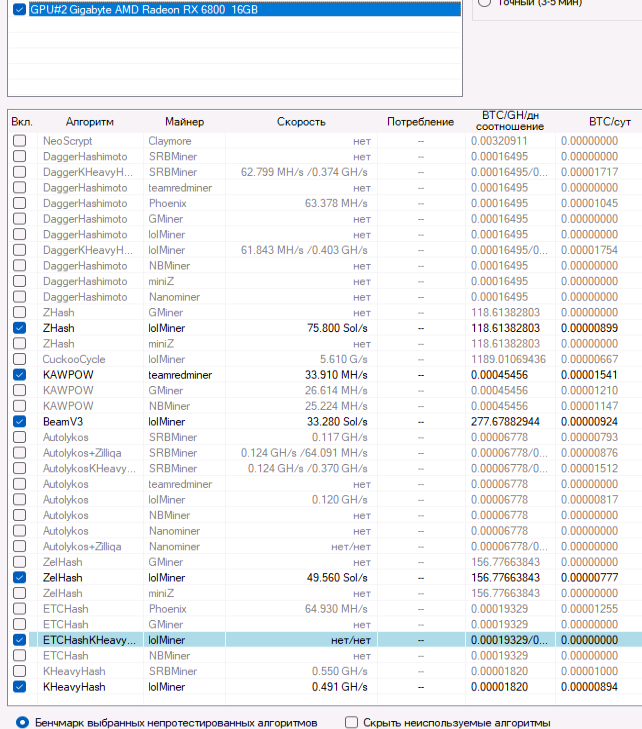642x729 pixels.
Task: Enable the CuckooCycle lolMiner checkbox
Action: pyautogui.click(x=20, y=359)
